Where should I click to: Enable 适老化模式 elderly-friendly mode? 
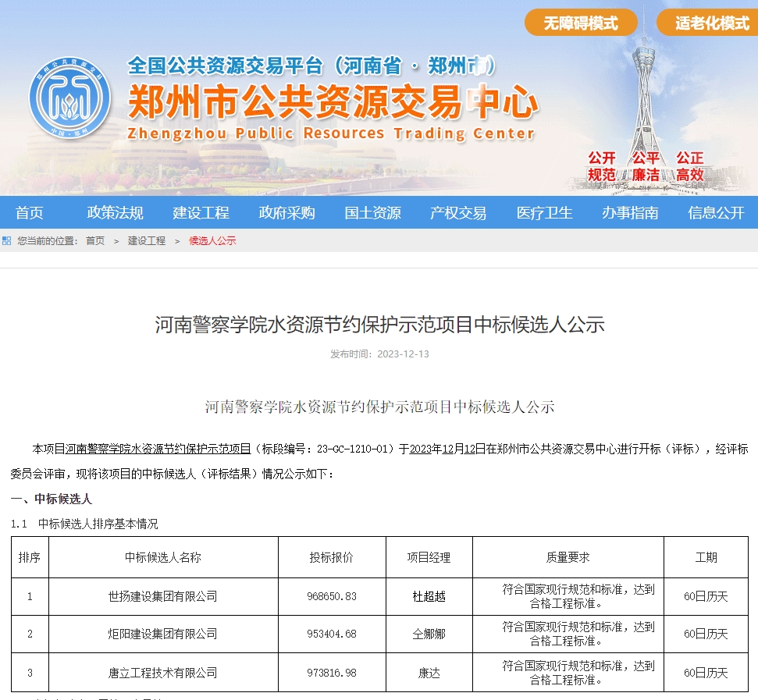[x=706, y=23]
